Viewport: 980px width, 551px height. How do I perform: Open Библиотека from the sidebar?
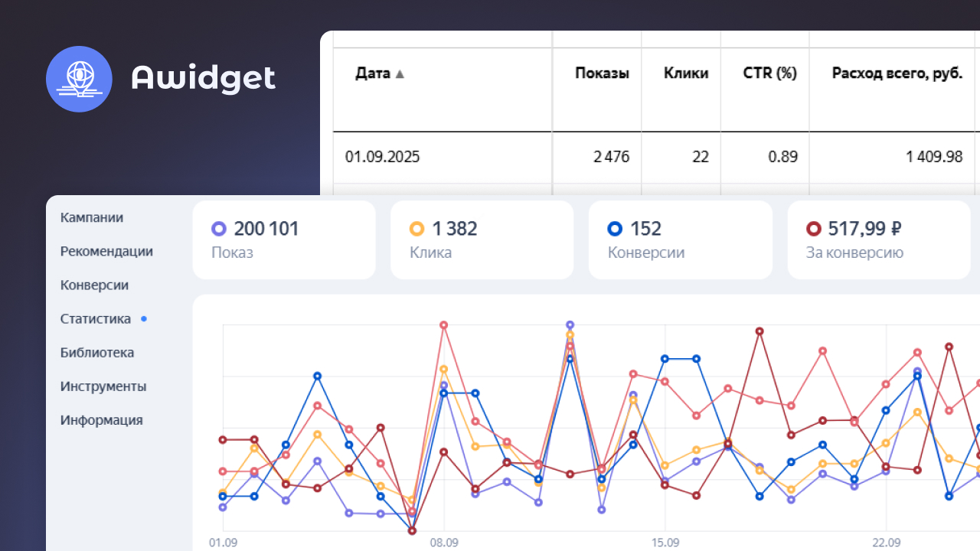(97, 353)
